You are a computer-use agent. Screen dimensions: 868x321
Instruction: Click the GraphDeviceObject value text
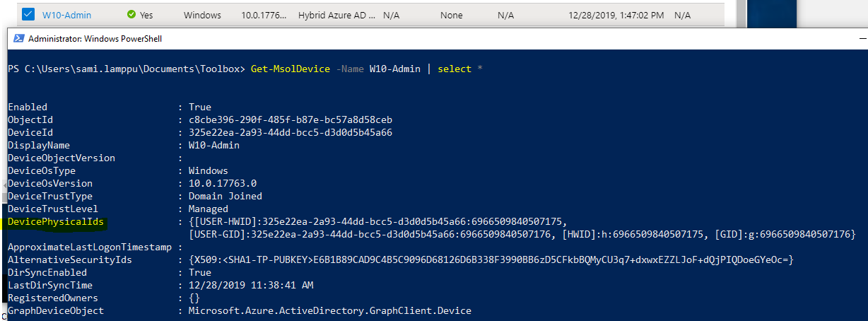(329, 311)
